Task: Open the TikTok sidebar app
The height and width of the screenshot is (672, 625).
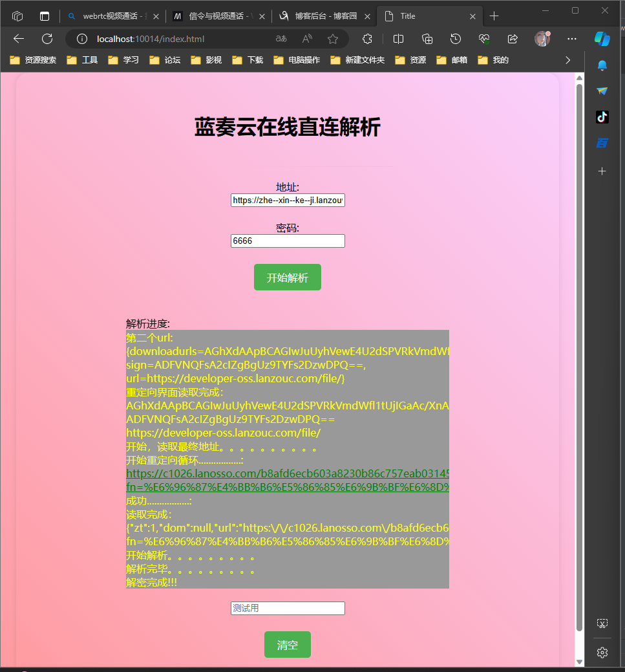Action: [602, 117]
